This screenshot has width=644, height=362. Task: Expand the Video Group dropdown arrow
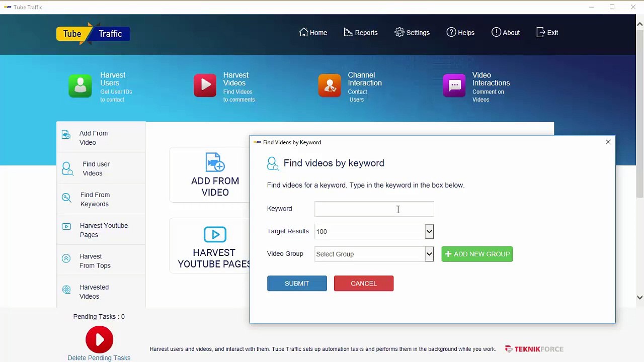pos(429,254)
